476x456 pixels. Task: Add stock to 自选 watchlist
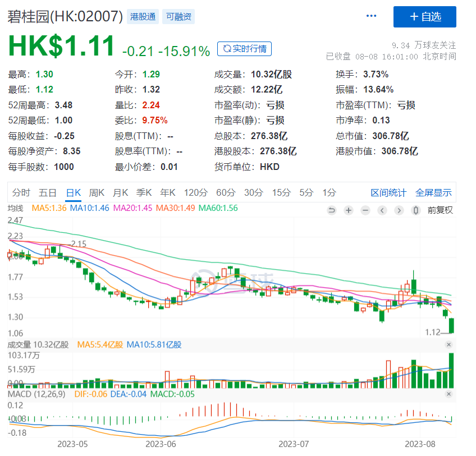425,17
